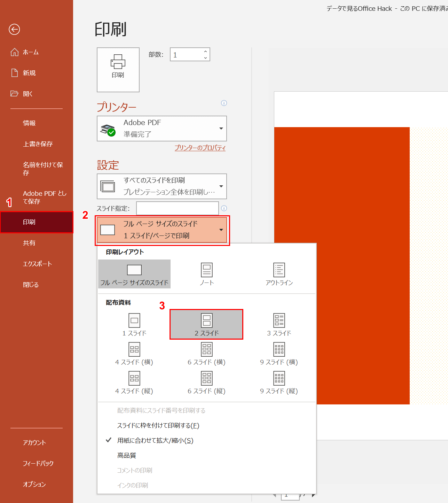Image resolution: width=448 pixels, height=503 pixels.
Task: Go to the next preview page
Action: [313, 495]
